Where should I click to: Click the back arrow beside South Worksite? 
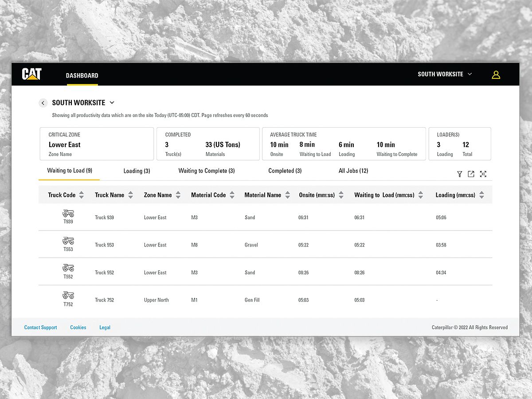coord(43,103)
